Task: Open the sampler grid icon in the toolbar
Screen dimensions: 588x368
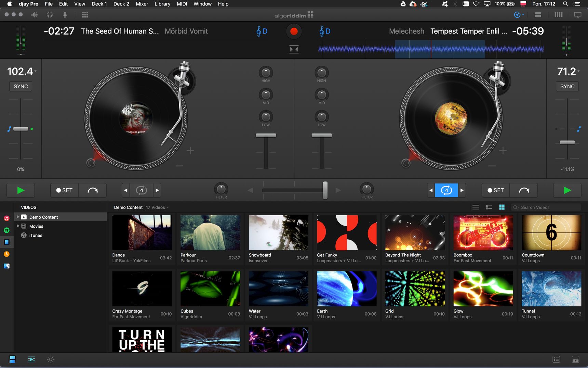Action: pos(85,15)
